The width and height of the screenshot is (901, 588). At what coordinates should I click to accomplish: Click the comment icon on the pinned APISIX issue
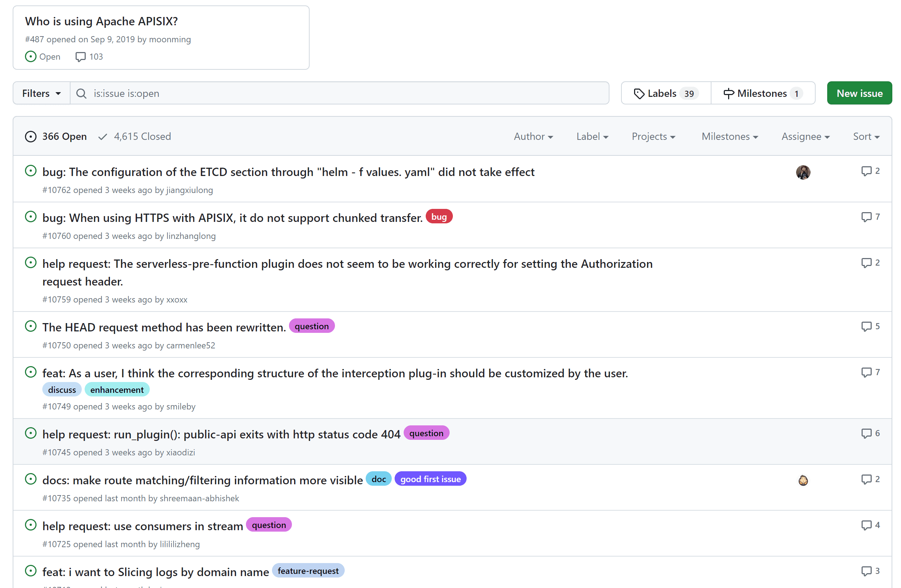[80, 57]
